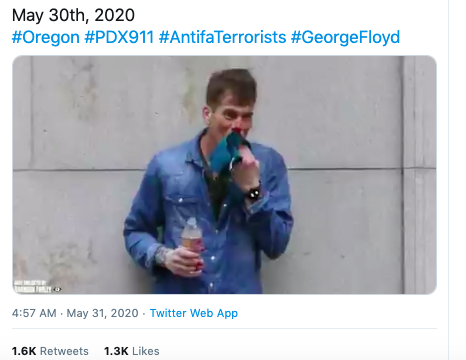The width and height of the screenshot is (466, 360).
Task: Click the Retweets label
Action: coord(64,351)
